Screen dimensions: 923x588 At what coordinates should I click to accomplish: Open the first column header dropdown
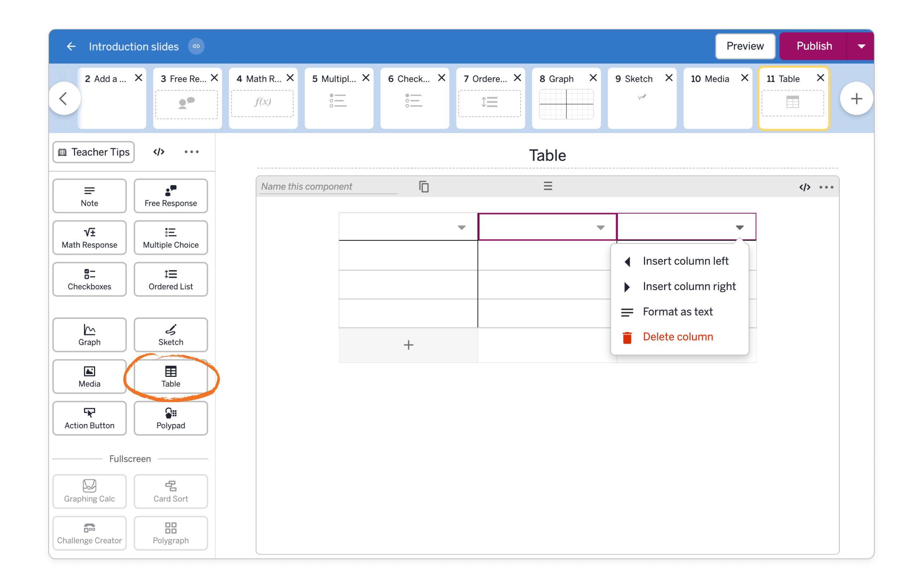(461, 228)
